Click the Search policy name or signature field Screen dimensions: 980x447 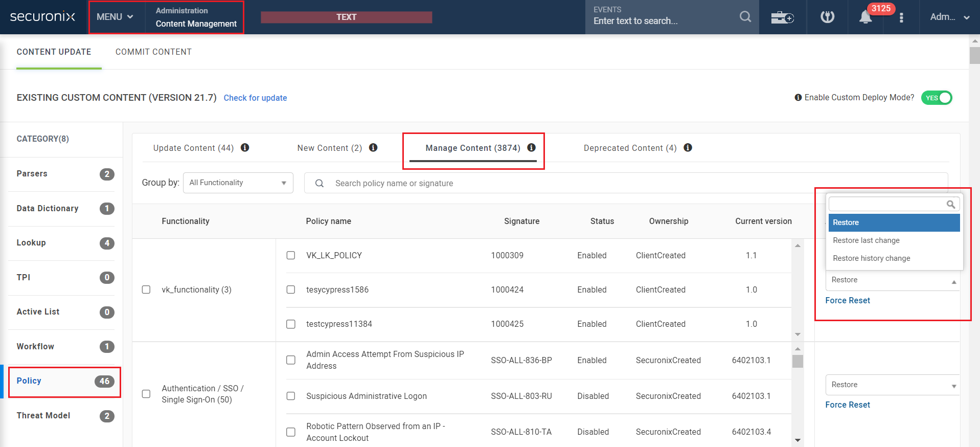pyautogui.click(x=626, y=183)
